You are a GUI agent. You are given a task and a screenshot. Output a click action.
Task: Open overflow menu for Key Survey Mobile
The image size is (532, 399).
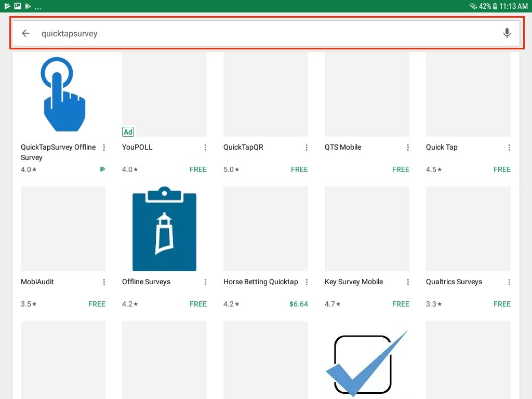pyautogui.click(x=408, y=282)
